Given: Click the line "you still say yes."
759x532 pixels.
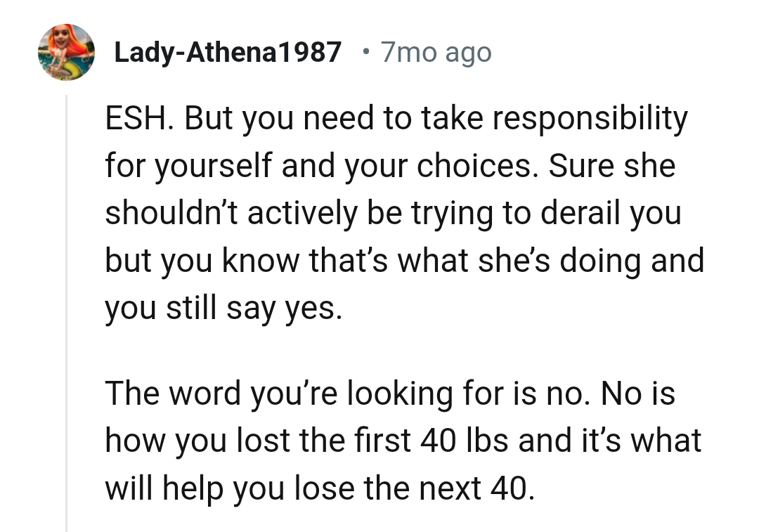Looking at the screenshot, I should (223, 308).
